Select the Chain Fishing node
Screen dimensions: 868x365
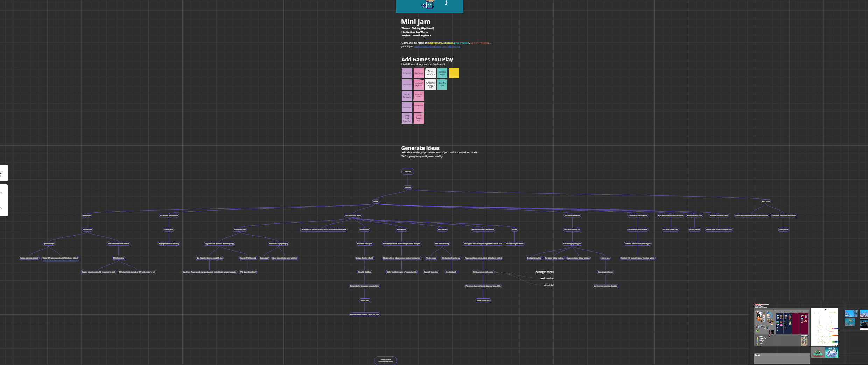tap(401, 230)
